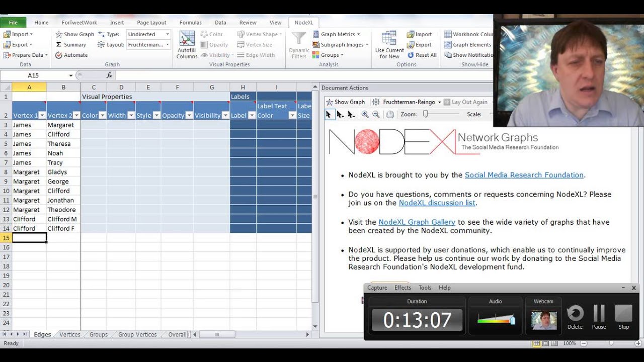Click Show Graph in Document Actions pane
Screen dimensions: 644x362
tap(346, 102)
